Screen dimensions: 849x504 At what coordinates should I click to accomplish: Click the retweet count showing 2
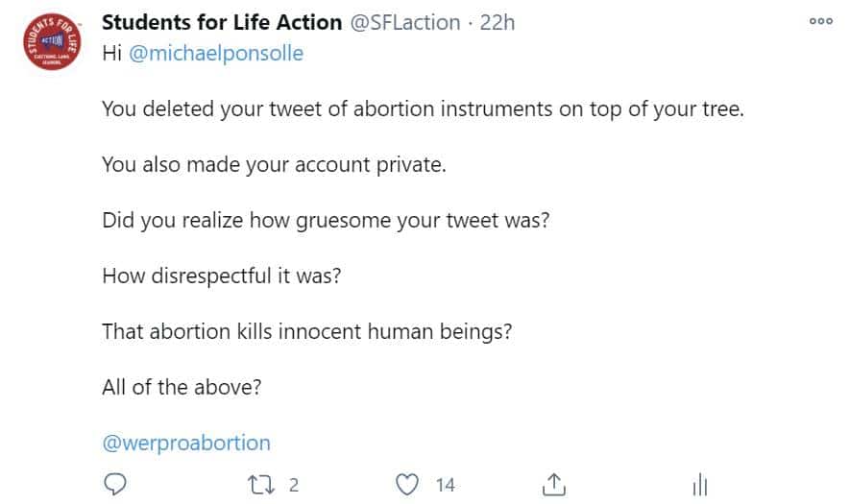tap(294, 485)
